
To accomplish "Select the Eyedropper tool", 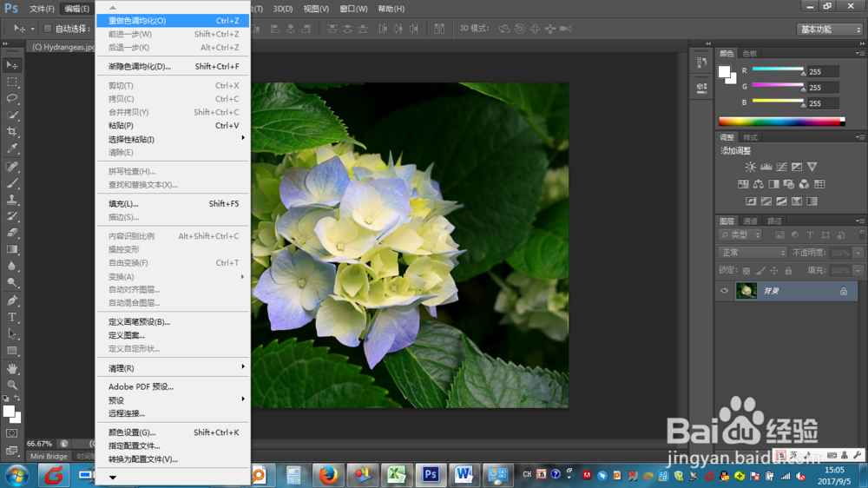I will (x=12, y=148).
